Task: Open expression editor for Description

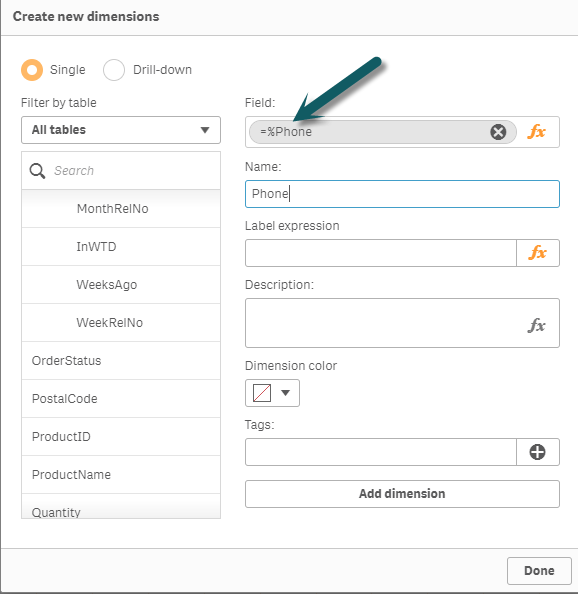Action: click(x=537, y=325)
